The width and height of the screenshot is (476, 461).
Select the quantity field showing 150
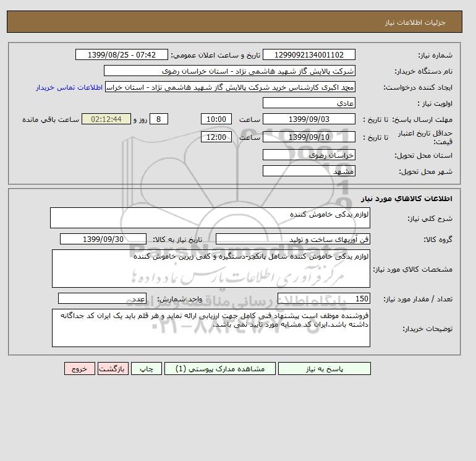323,298
